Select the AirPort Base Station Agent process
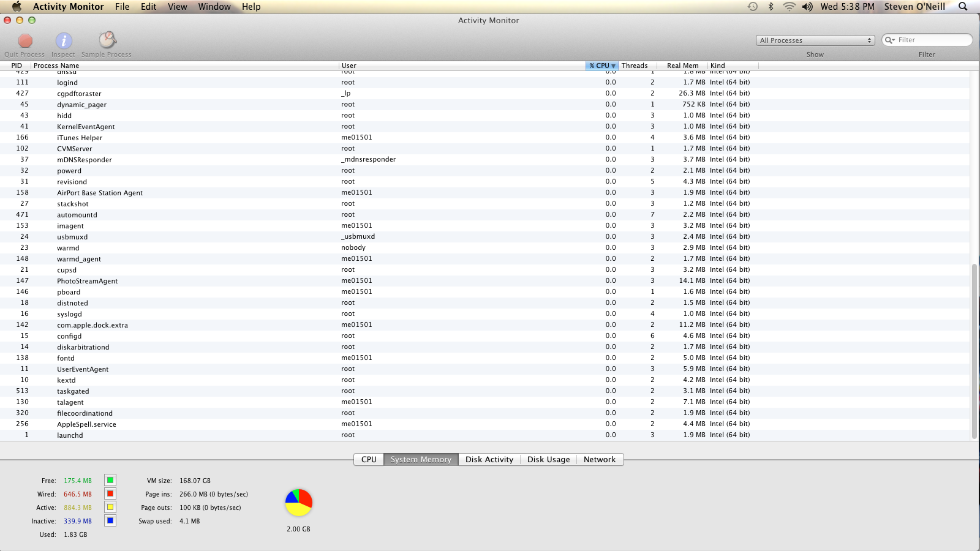Image resolution: width=980 pixels, height=551 pixels. coord(485,192)
